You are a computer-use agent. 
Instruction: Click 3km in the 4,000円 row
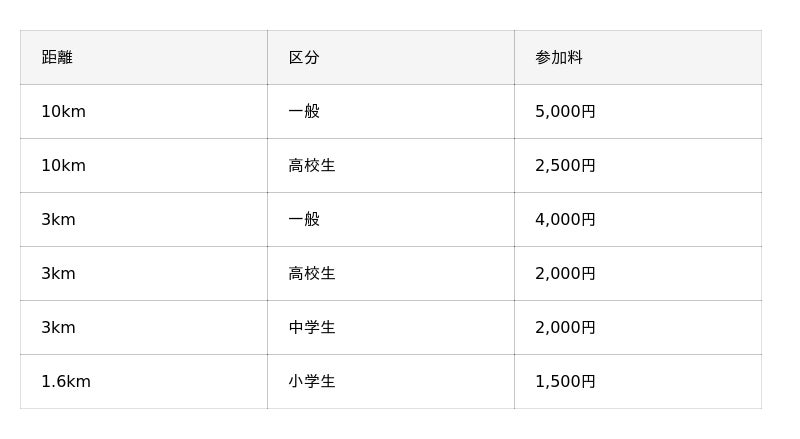point(58,220)
